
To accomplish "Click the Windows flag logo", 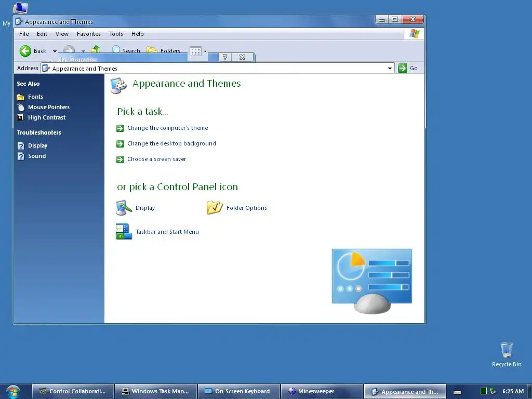I will (414, 34).
